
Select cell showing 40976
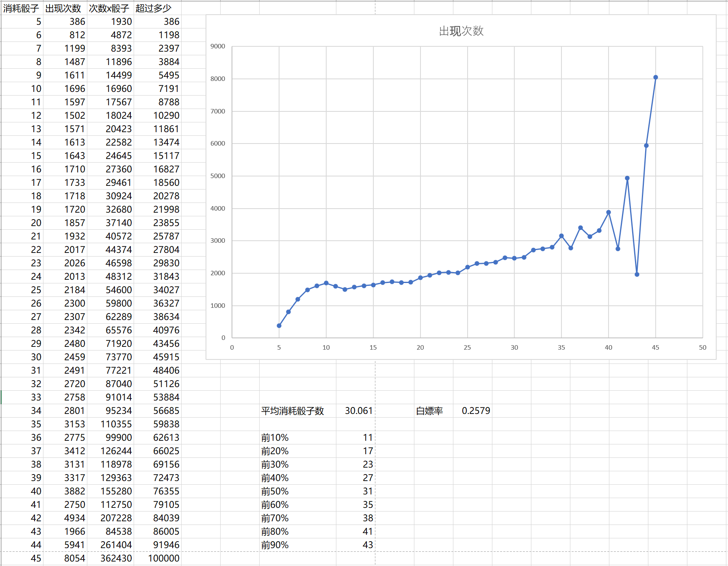pyautogui.click(x=157, y=330)
